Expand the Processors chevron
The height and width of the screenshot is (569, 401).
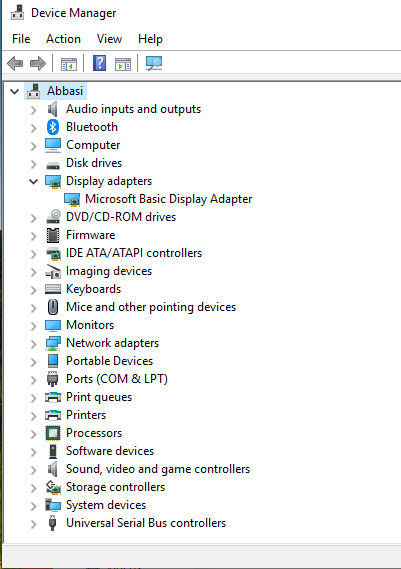(x=34, y=434)
